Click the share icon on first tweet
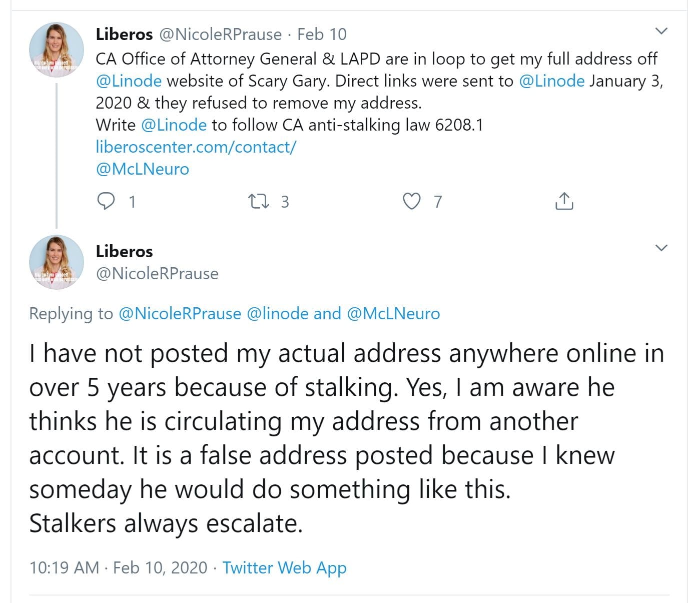The height and width of the screenshot is (603, 700). tap(564, 201)
